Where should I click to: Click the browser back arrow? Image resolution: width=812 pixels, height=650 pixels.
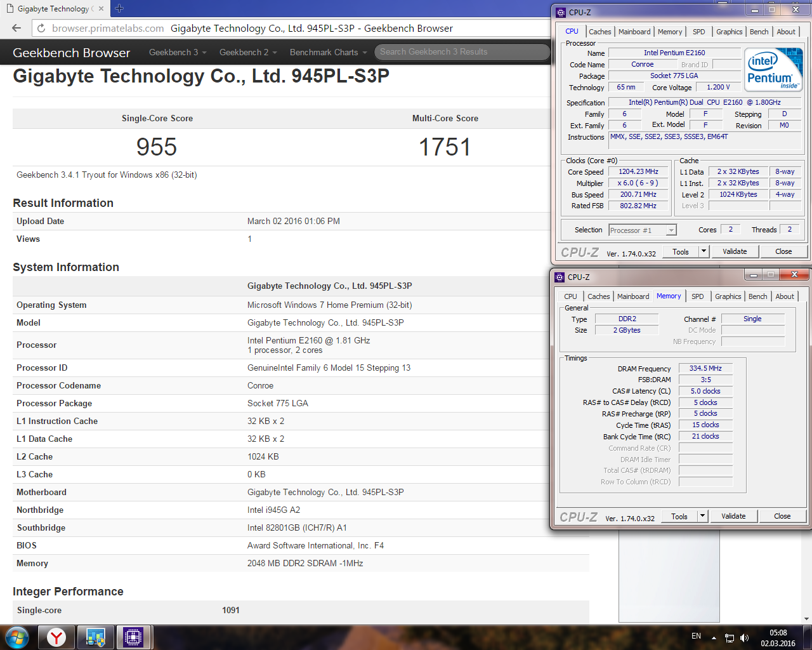tap(16, 28)
